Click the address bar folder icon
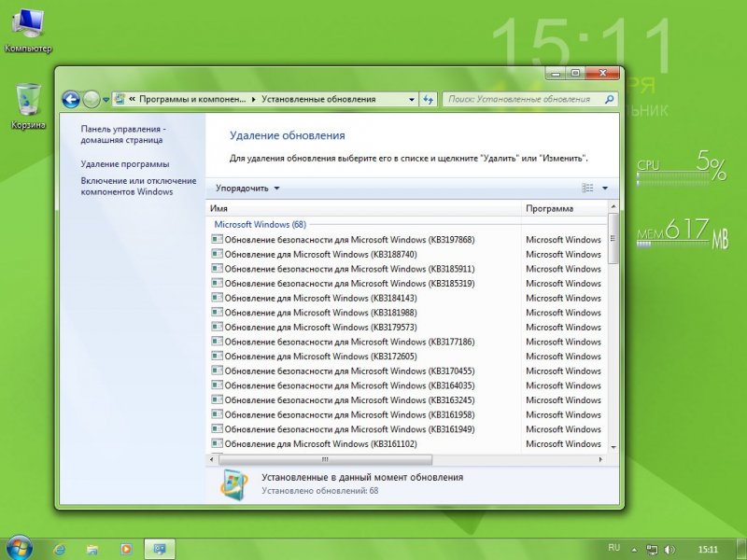Screen dimensions: 747x560 pyautogui.click(x=120, y=99)
